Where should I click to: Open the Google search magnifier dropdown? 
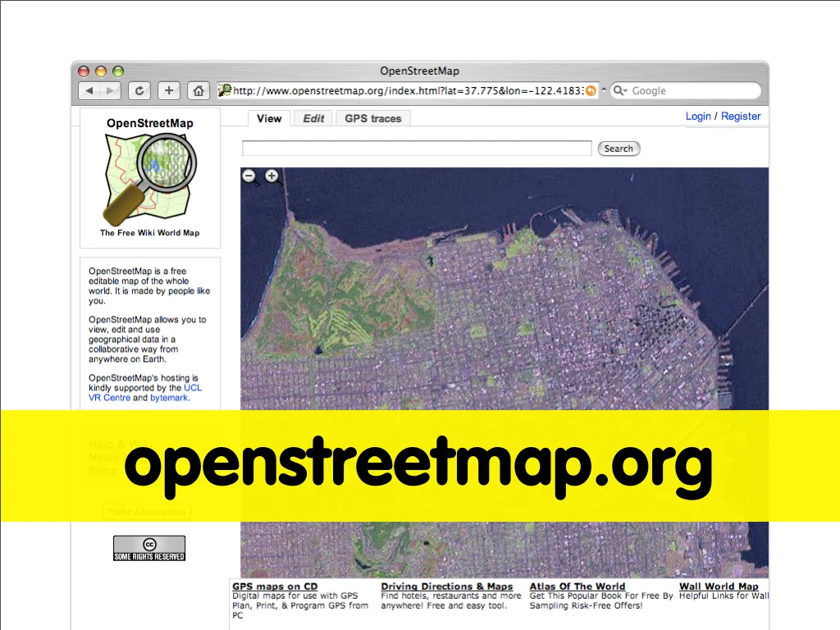pyautogui.click(x=620, y=90)
